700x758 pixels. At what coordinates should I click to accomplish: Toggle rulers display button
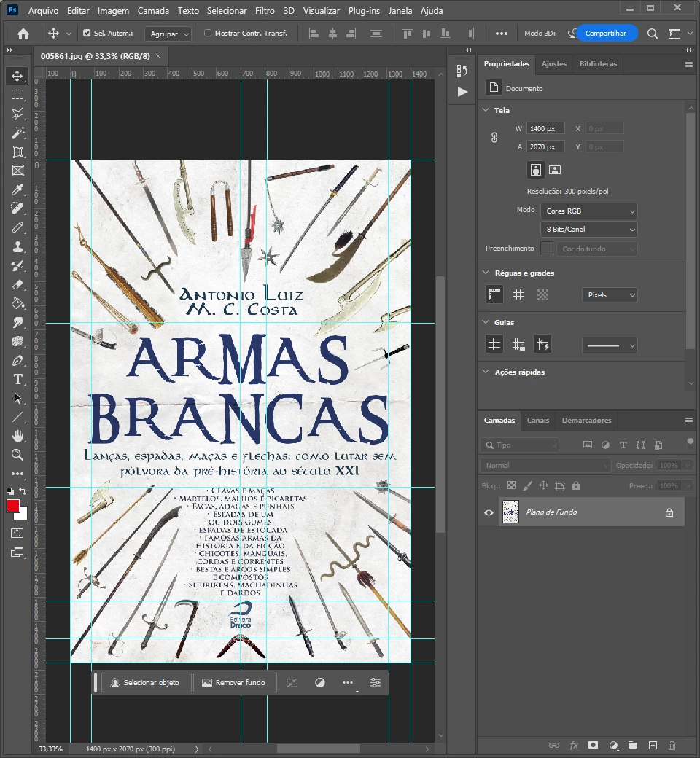pyautogui.click(x=494, y=294)
